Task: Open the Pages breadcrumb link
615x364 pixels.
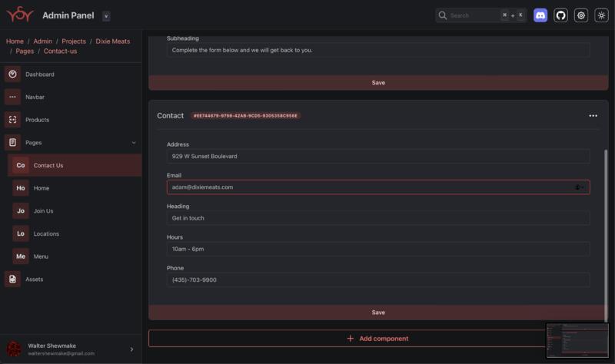Action: 25,51
